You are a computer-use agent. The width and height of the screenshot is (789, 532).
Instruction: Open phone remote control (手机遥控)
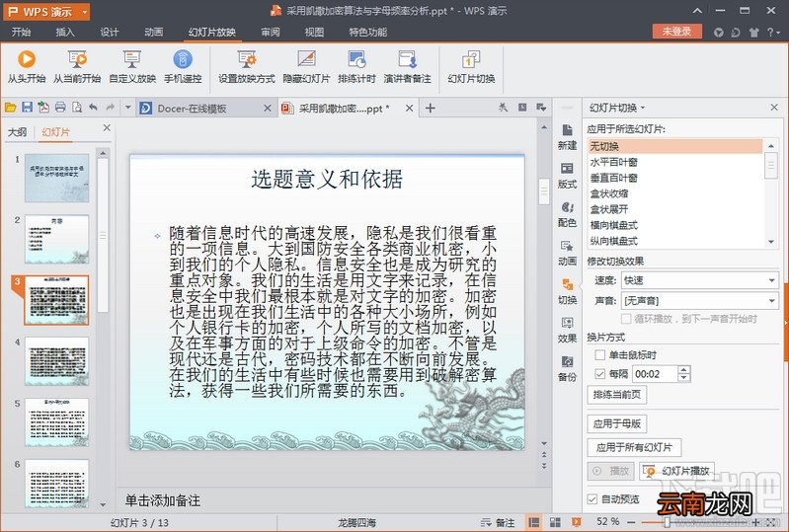pyautogui.click(x=183, y=66)
